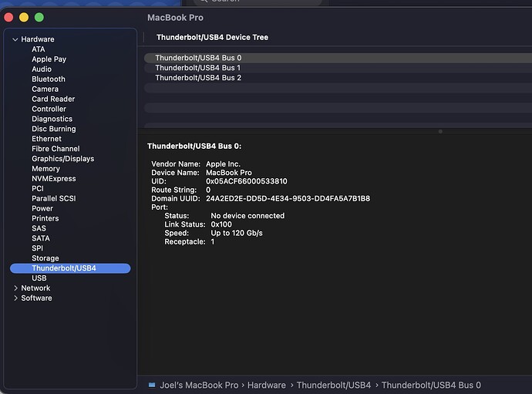Click the Thunderbolt/USB4 Device Tree column header

pos(212,37)
